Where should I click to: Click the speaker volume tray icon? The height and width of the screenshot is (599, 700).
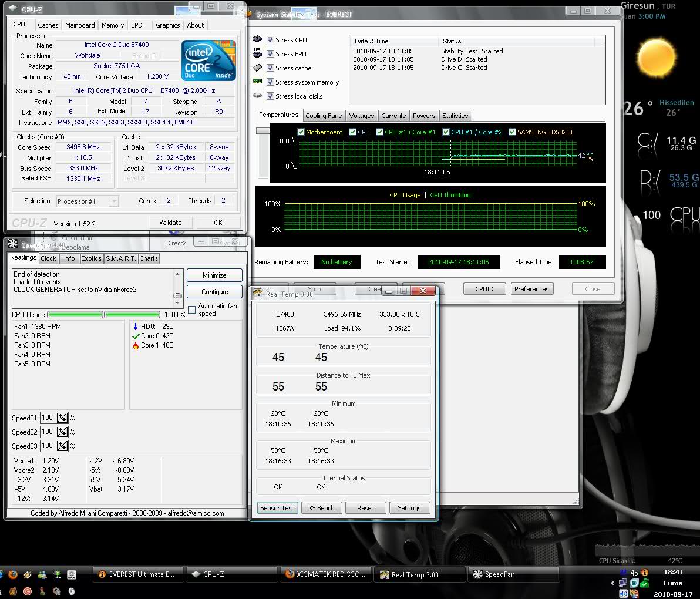click(624, 594)
